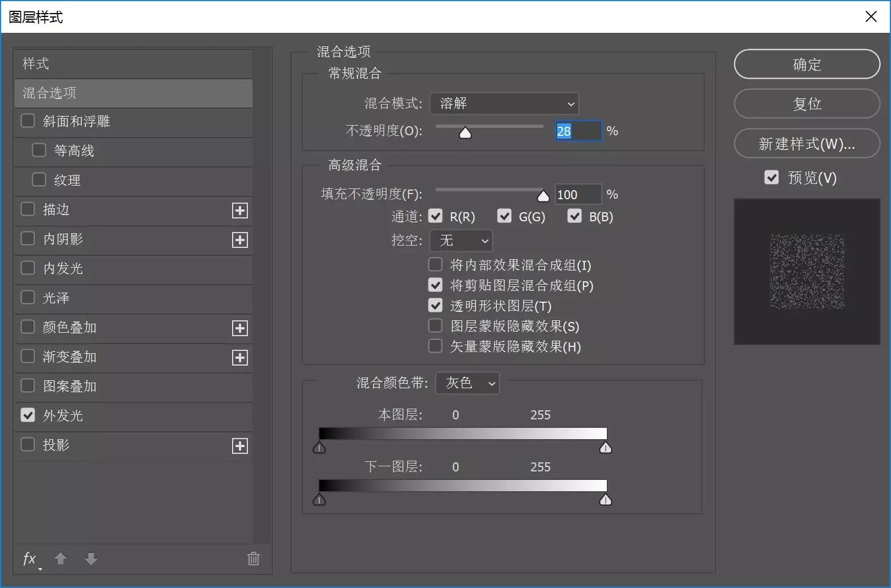891x588 pixels.
Task: Select 样式 in the left list
Action: (x=134, y=63)
